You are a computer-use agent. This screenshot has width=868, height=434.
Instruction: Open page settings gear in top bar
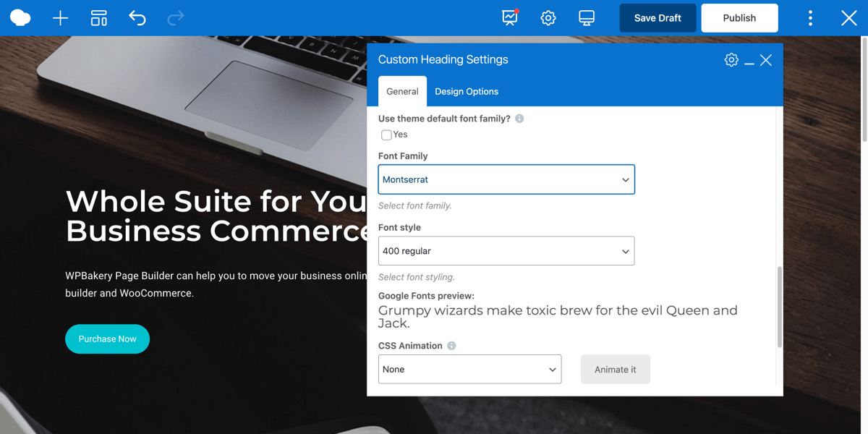[x=548, y=18]
